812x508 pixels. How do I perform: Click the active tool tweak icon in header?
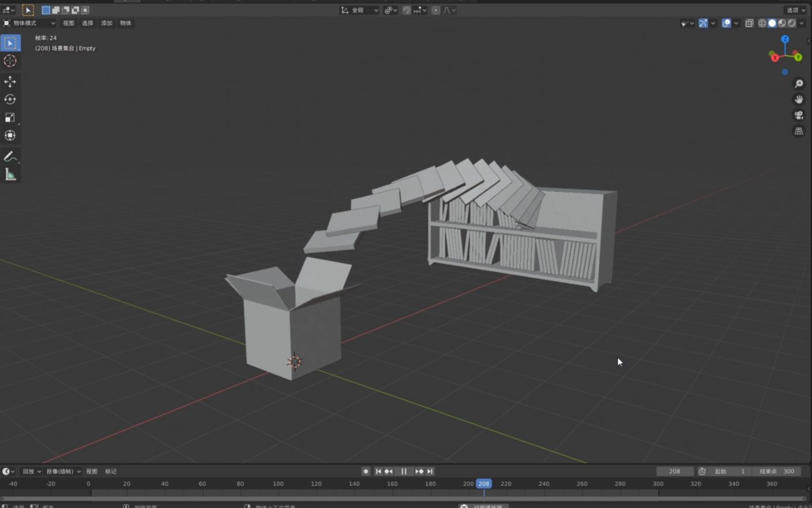27,10
